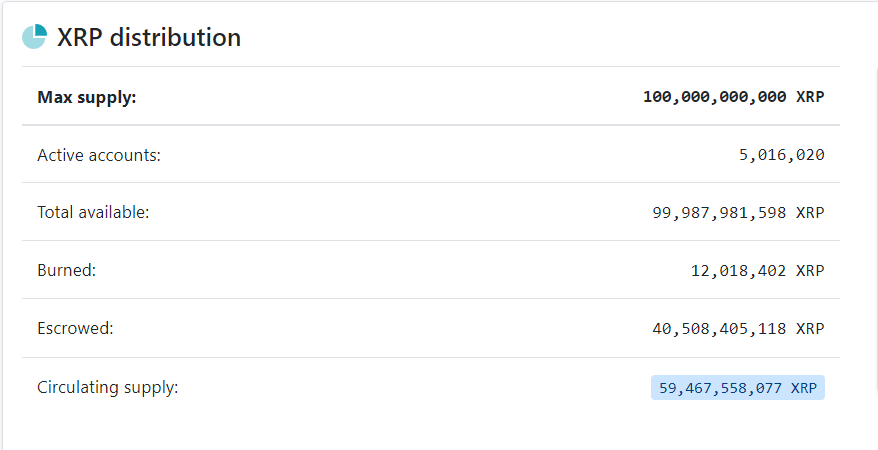
Task: Click the Total available table row
Action: coord(431,212)
